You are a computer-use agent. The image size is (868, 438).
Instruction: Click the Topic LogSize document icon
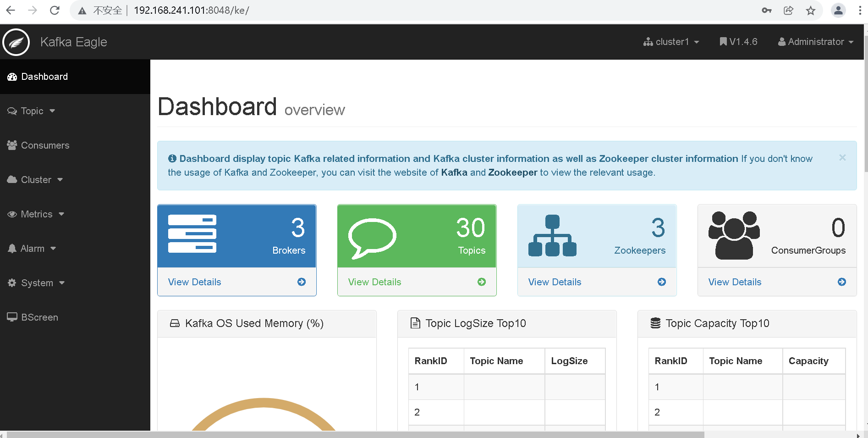(x=415, y=323)
